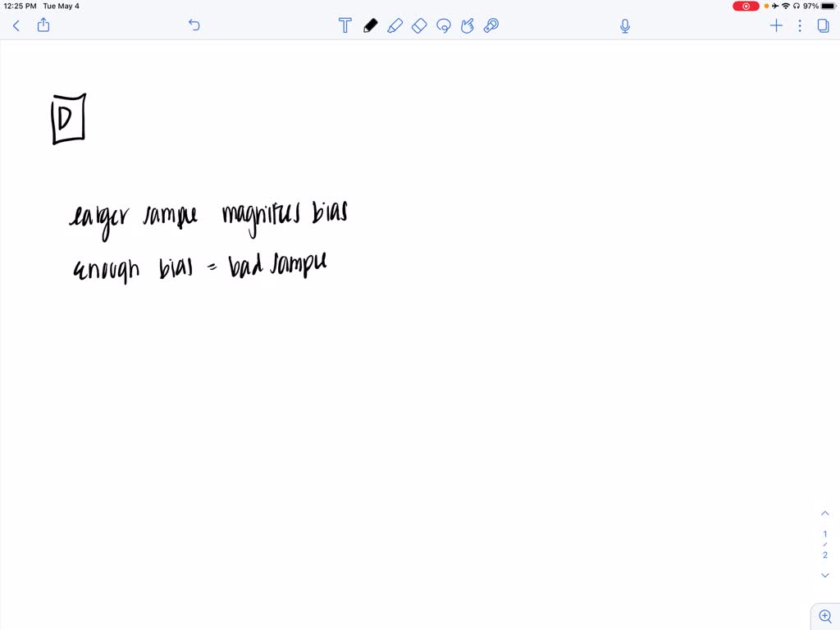The image size is (840, 630).
Task: Open the tape measure tool
Action: pos(491,25)
